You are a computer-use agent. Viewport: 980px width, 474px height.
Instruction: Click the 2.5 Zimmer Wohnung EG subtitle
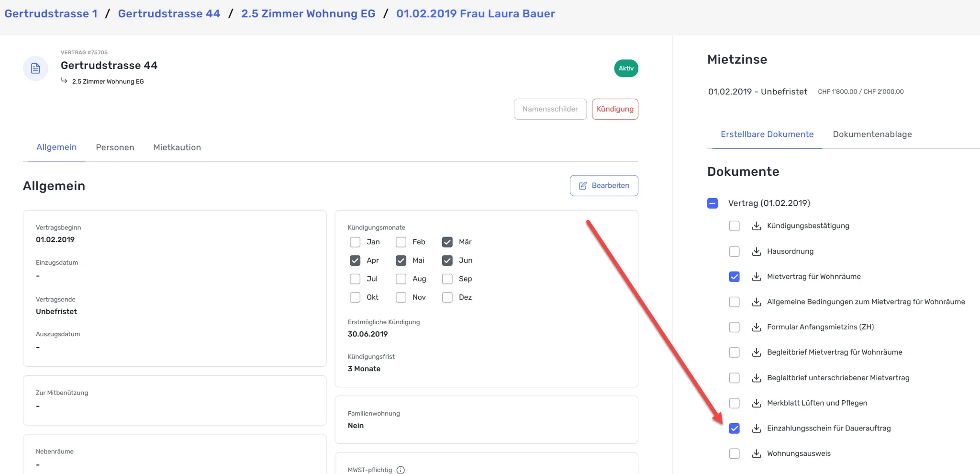108,82
